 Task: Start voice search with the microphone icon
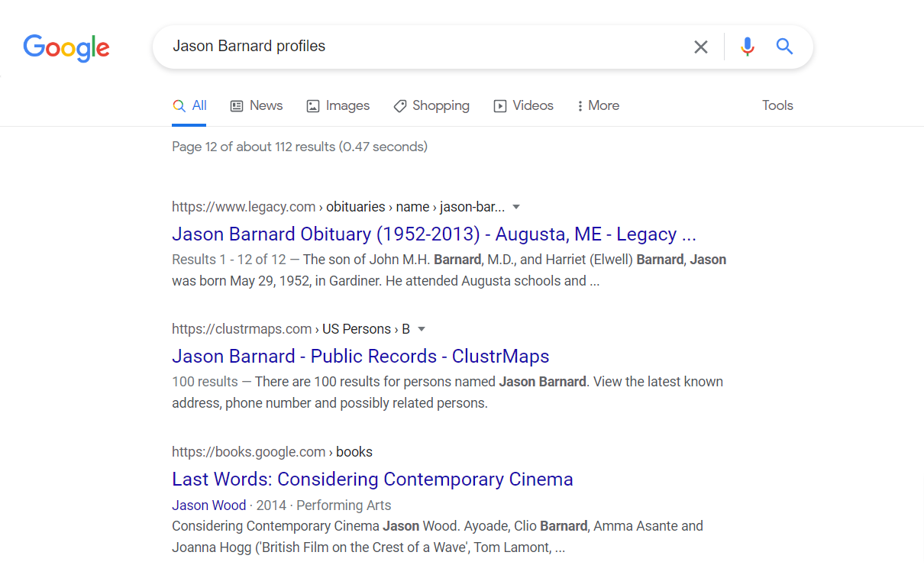click(x=748, y=47)
